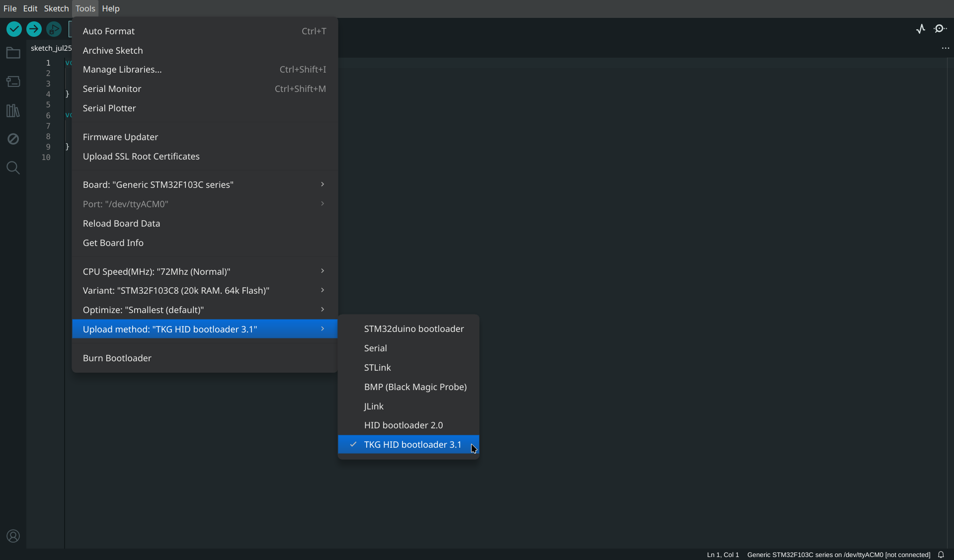954x560 pixels.
Task: Expand the Optimize submenu
Action: (205, 310)
